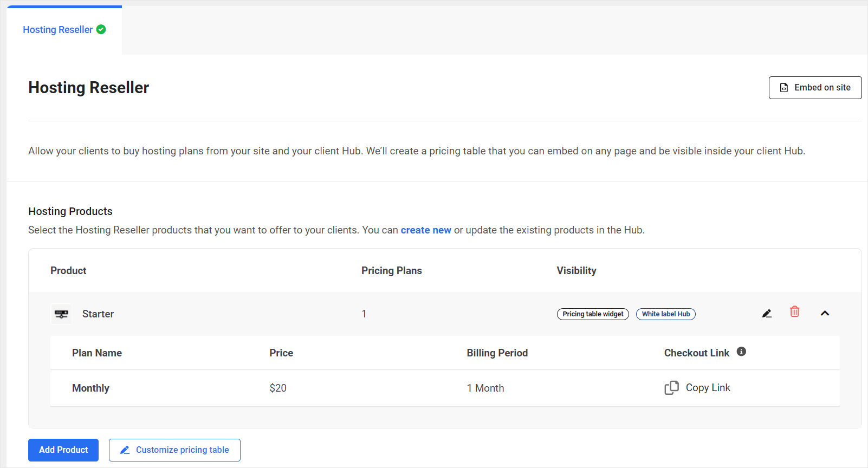Click the copy icon beside Copy Link

click(x=671, y=388)
